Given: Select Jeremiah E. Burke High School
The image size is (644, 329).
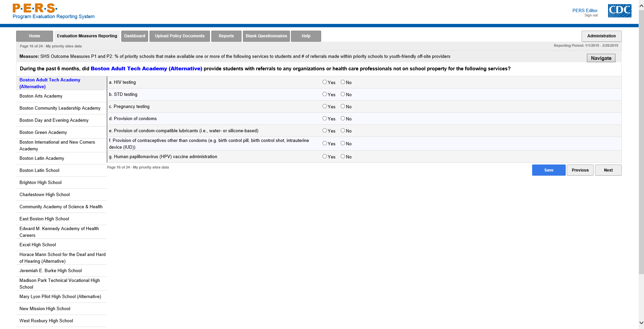Looking at the screenshot, I should pos(61,271).
